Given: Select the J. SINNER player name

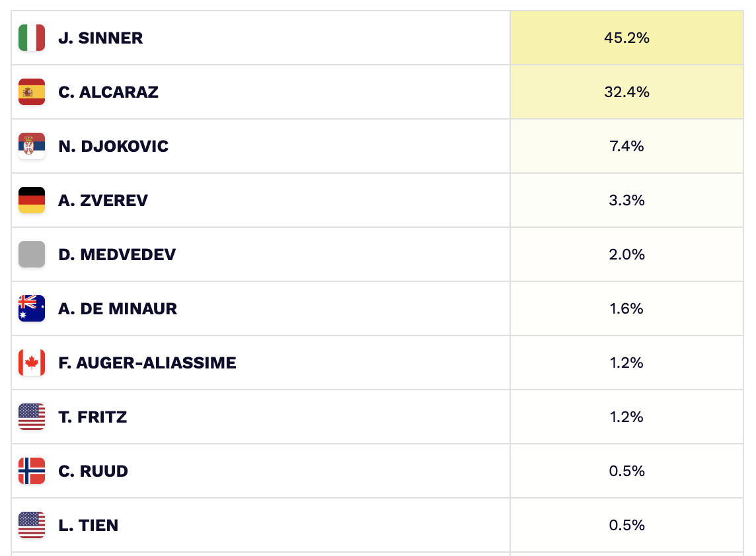Looking at the screenshot, I should [x=100, y=38].
